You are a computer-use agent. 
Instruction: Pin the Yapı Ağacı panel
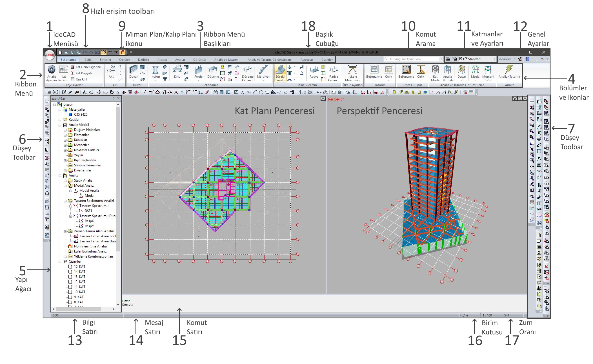point(114,99)
